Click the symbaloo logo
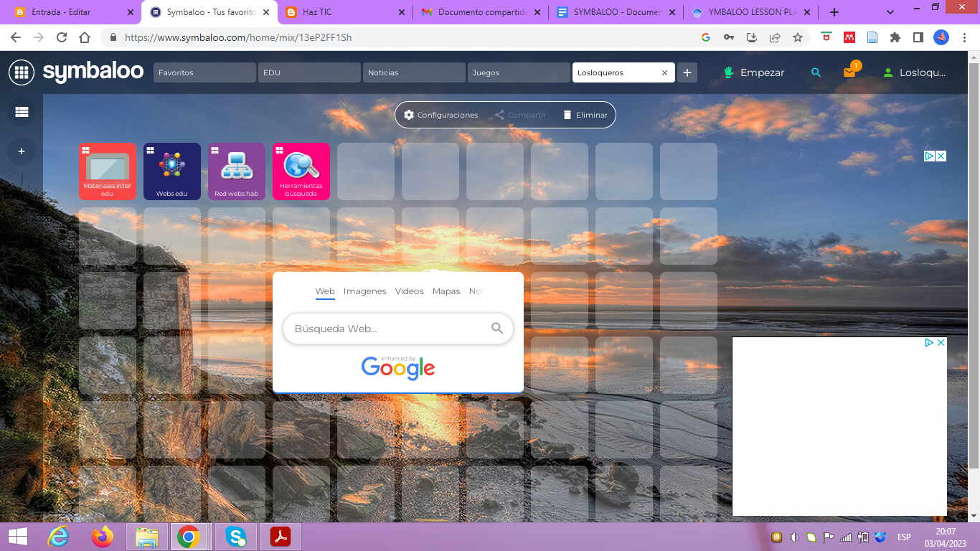Screen dimensions: 980x551 coord(93,72)
